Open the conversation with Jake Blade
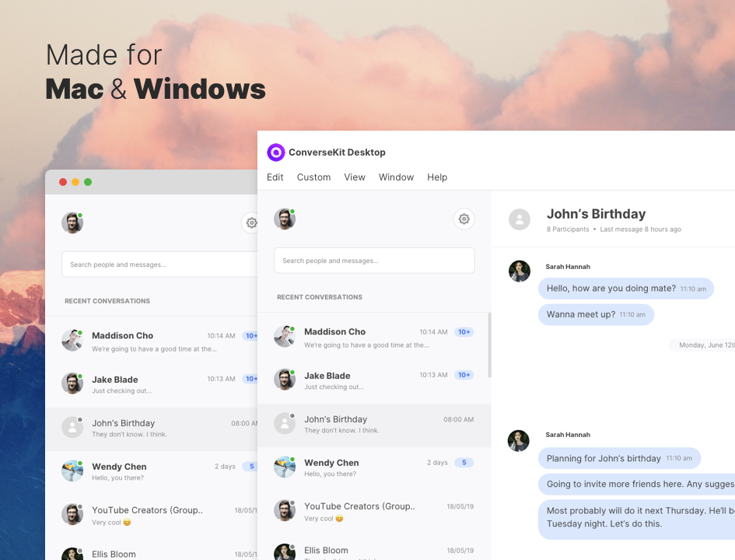Screen dimensions: 735x560 (366, 380)
